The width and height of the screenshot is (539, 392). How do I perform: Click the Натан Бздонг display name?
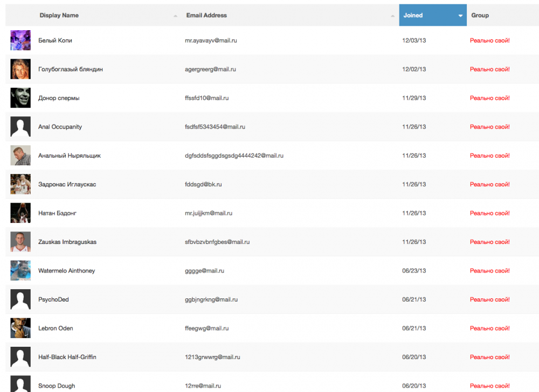57,213
